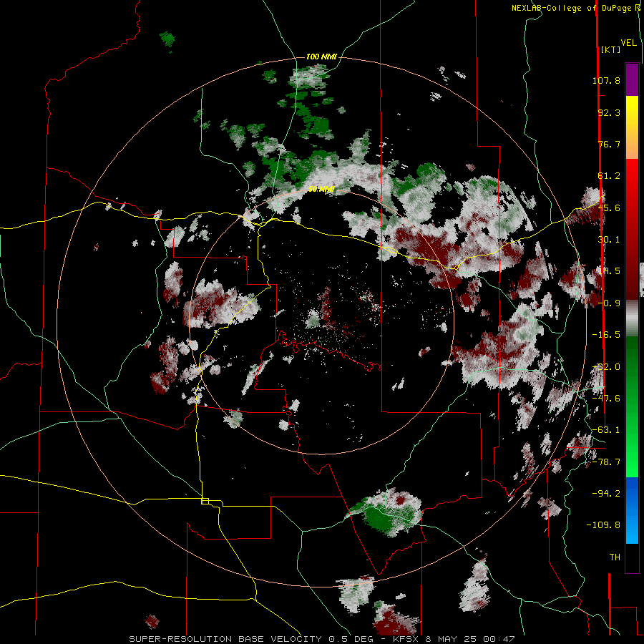Click the 50 NMI range ring label

(321, 190)
